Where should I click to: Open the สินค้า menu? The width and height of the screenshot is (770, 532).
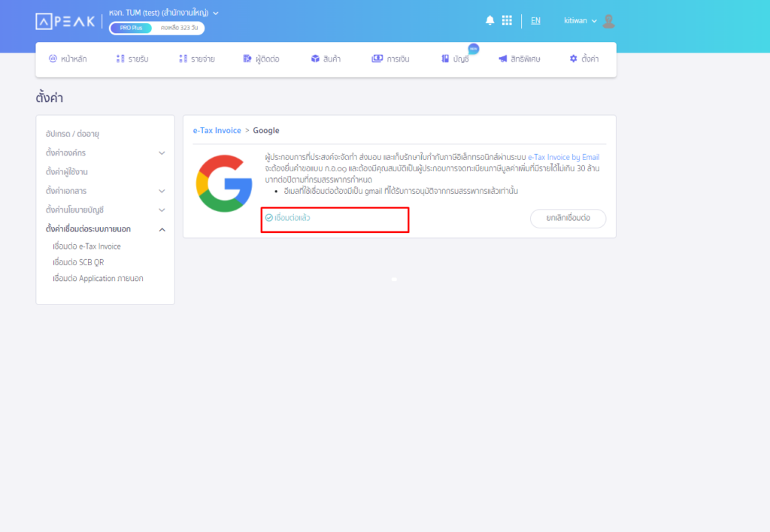[326, 59]
